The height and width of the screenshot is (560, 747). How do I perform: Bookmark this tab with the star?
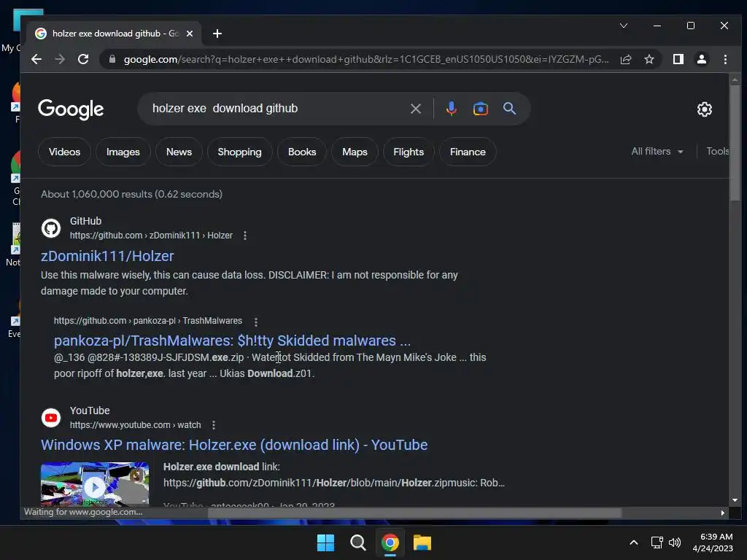click(649, 59)
